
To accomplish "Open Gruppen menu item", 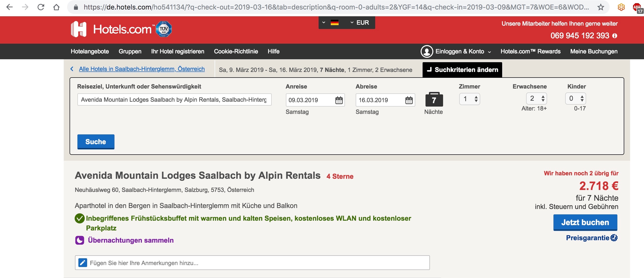I will pos(130,51).
